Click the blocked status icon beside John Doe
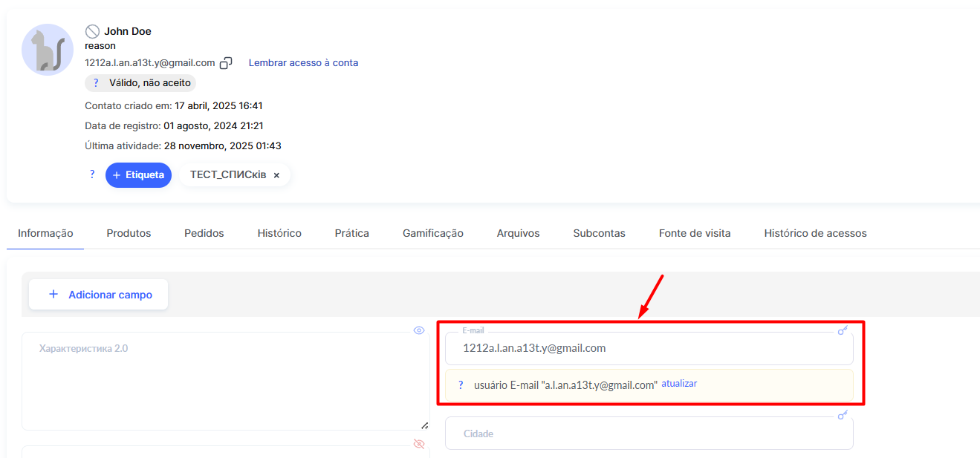The width and height of the screenshot is (980, 458). (x=92, y=31)
